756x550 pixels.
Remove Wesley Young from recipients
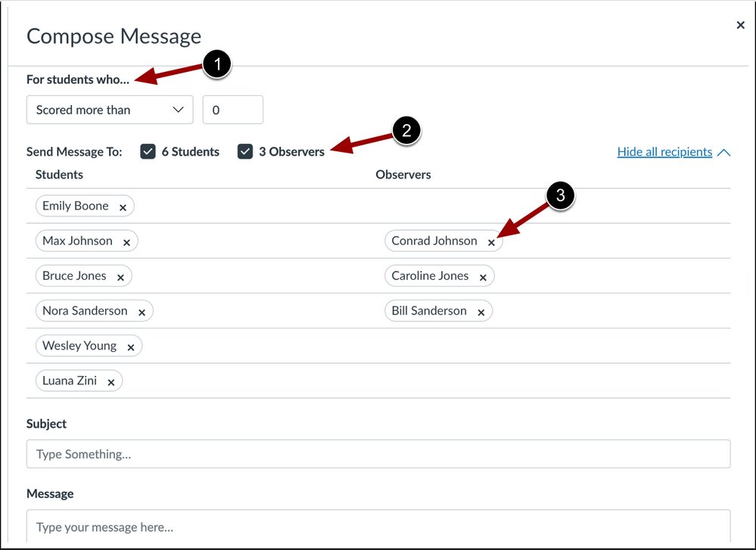[131, 347]
